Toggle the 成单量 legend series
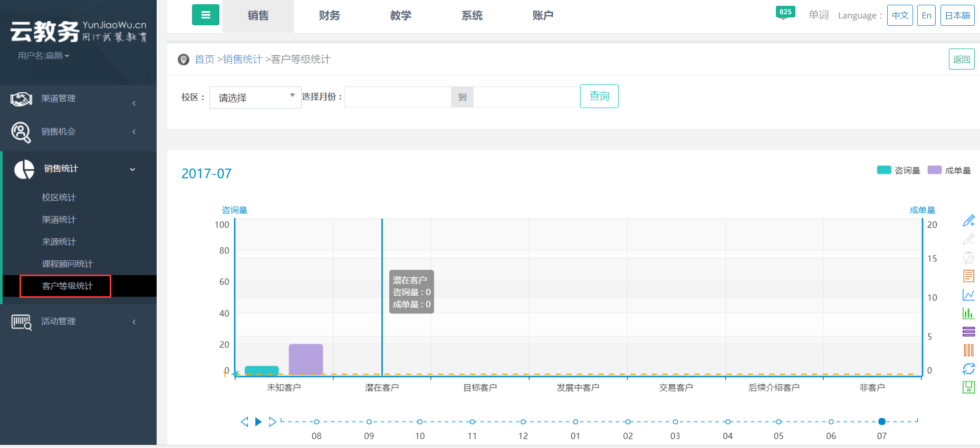Image resolution: width=980 pixels, height=448 pixels. pos(949,170)
